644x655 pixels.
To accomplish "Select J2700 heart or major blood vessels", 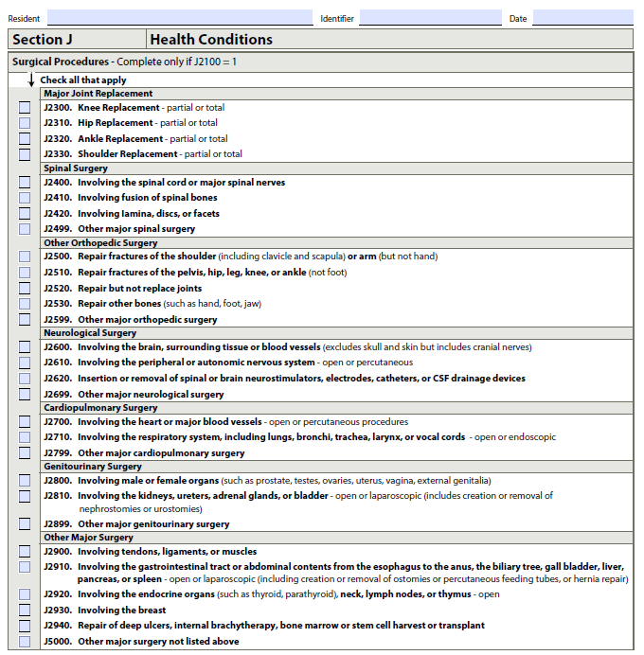I will [25, 422].
